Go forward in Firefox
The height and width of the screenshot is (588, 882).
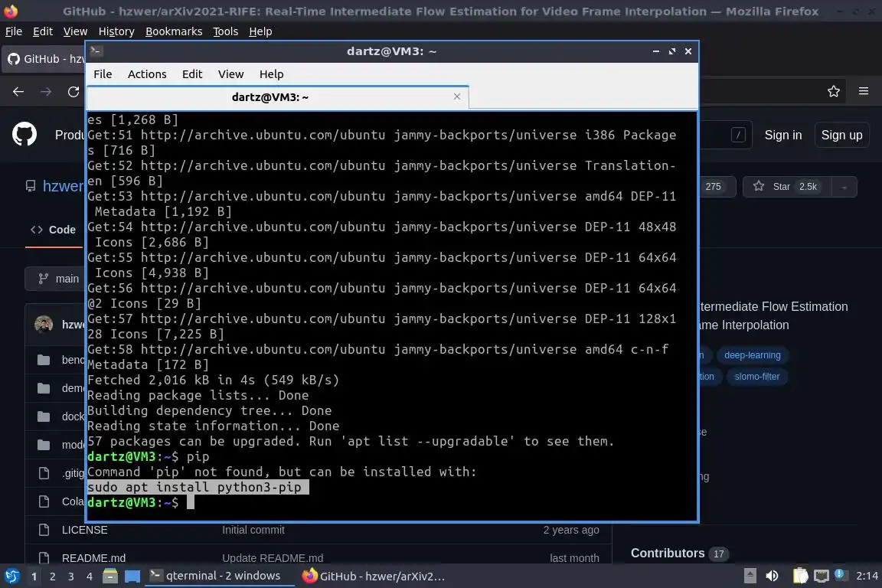coord(46,92)
